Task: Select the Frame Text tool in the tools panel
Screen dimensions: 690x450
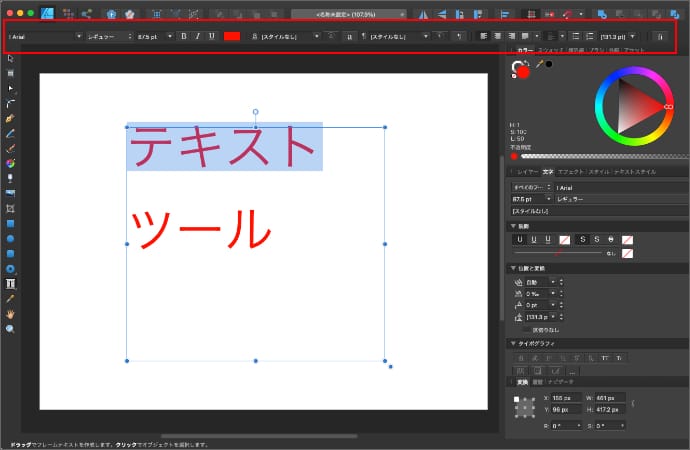Action: 10,284
